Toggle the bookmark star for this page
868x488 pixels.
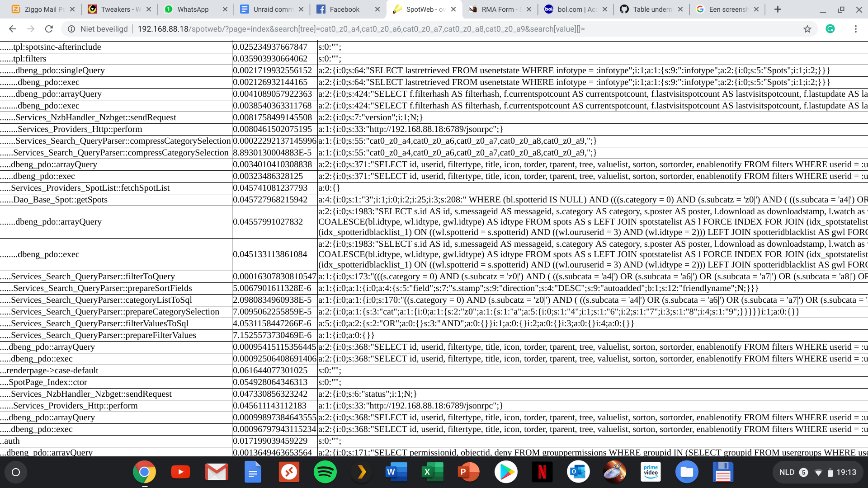point(808,29)
